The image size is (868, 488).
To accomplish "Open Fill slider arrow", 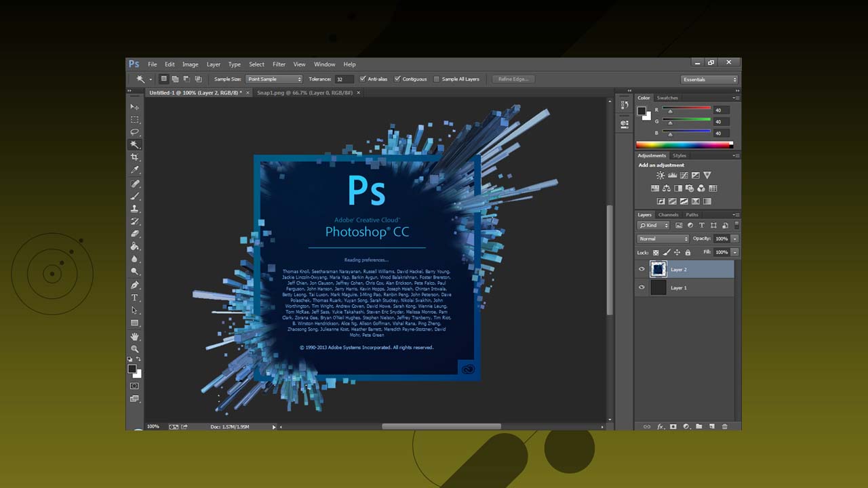I will pyautogui.click(x=734, y=252).
